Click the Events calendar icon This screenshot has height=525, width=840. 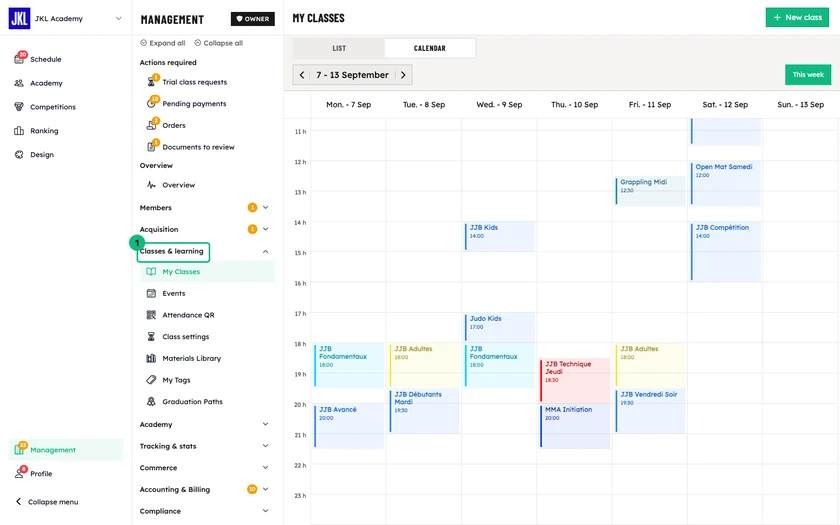click(151, 293)
